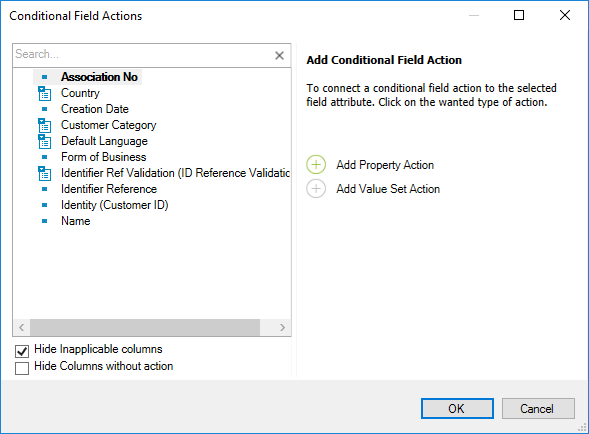Click the Cancel button
589x434 pixels.
click(538, 408)
